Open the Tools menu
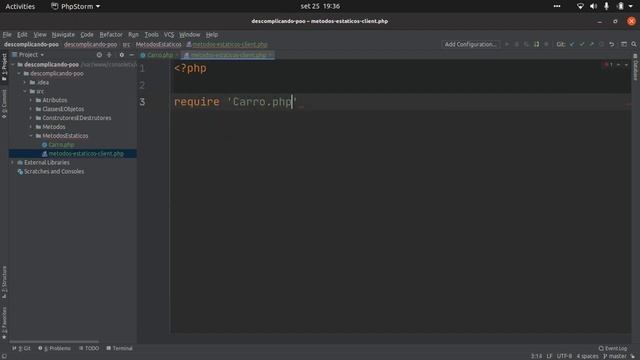The height and width of the screenshot is (360, 640). tap(151, 35)
